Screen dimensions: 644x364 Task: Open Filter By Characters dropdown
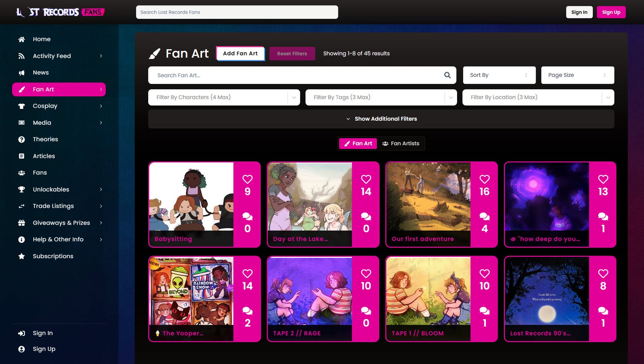tap(224, 97)
